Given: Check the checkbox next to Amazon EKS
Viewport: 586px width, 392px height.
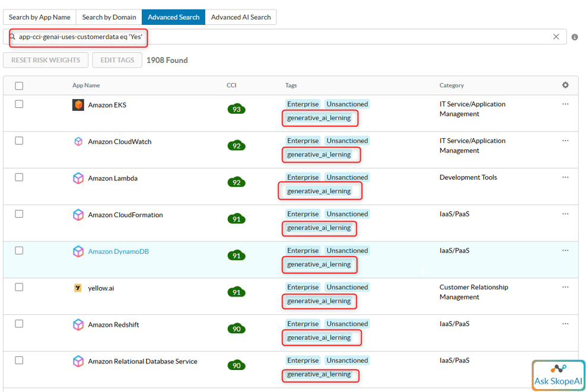Looking at the screenshot, I should coord(18,103).
